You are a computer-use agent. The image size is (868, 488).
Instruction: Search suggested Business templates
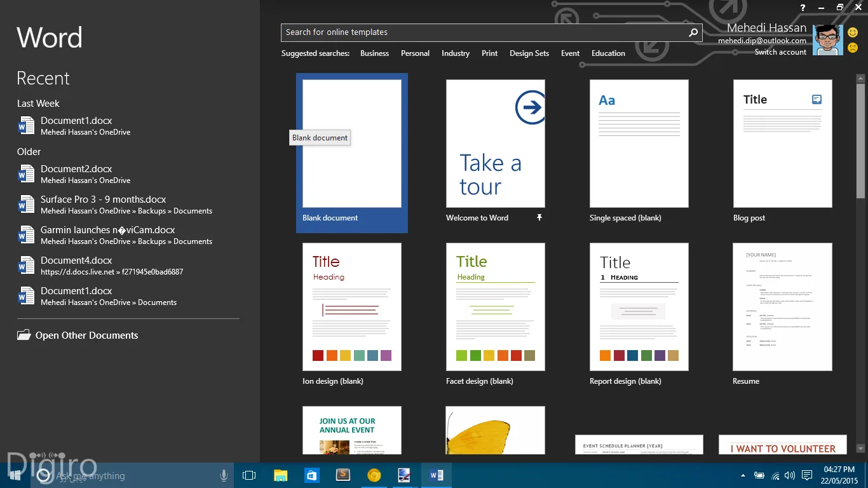coord(374,53)
